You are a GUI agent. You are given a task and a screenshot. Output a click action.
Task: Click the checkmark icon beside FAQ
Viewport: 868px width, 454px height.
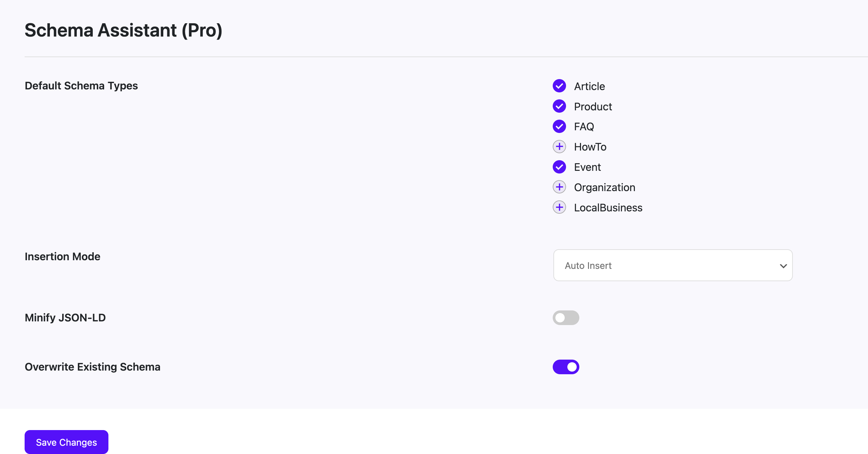pos(559,126)
